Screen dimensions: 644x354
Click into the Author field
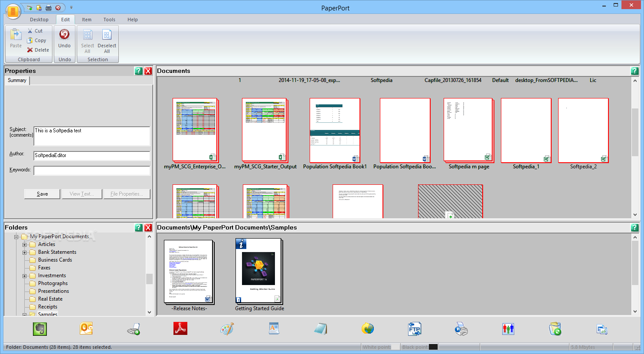tap(92, 155)
